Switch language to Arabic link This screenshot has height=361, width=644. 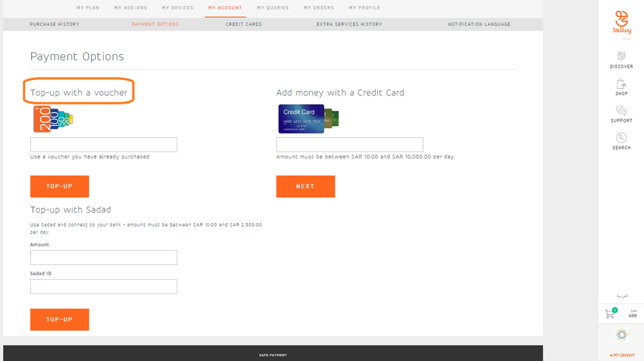[x=621, y=296]
